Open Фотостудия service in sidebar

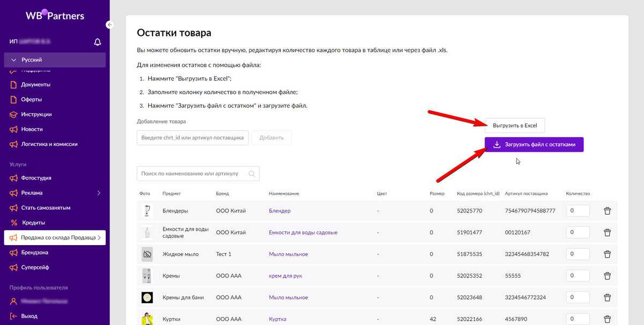pos(36,178)
